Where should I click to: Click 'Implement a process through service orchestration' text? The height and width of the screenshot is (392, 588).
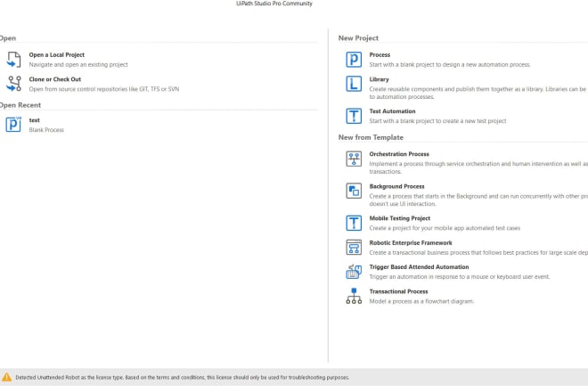pyautogui.click(x=478, y=167)
